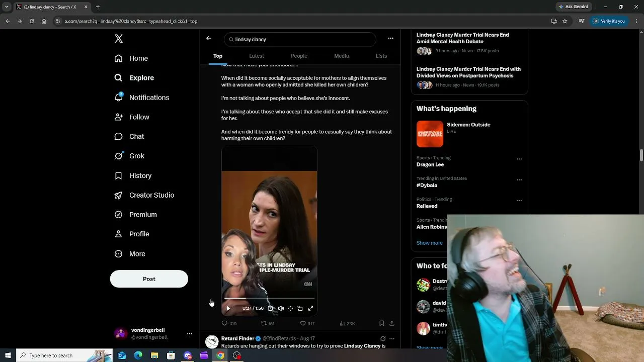Click the Post button
This screenshot has height=362, width=644.
(x=149, y=279)
